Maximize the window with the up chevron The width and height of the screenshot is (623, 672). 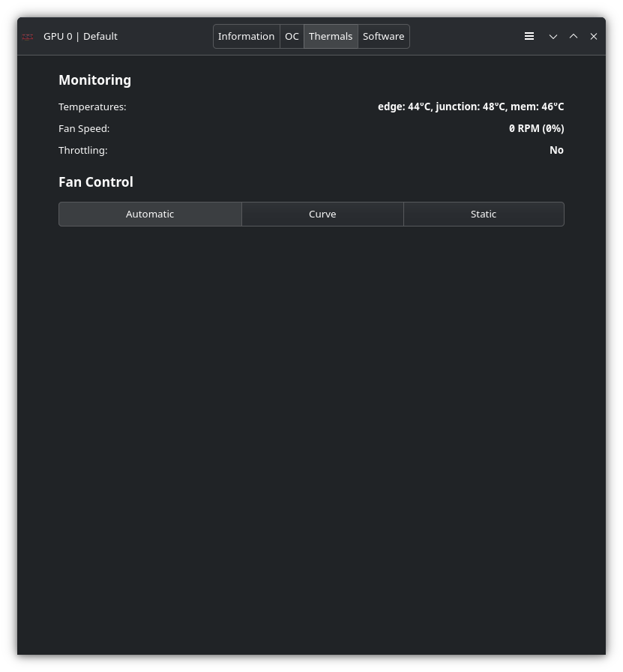574,36
